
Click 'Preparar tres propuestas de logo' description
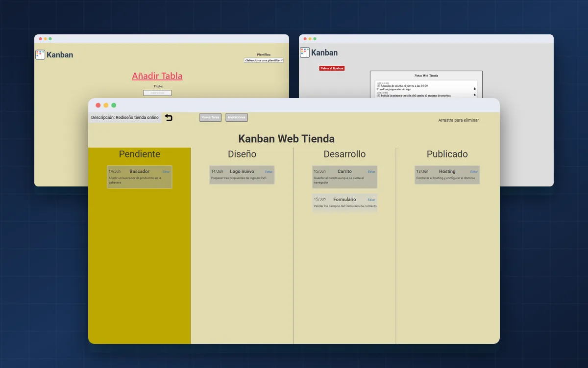[x=239, y=178]
